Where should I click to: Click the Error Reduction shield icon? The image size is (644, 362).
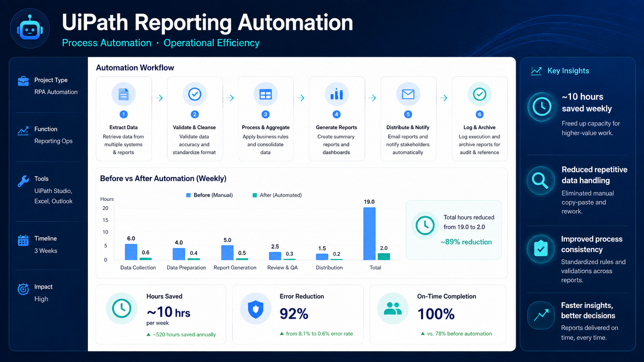click(x=255, y=309)
